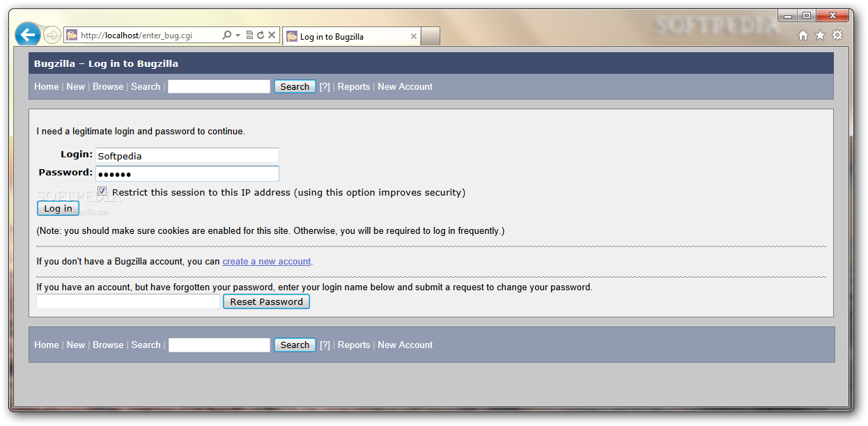Click the magnifier search icon in address bar
The width and height of the screenshot is (868, 426).
[226, 35]
